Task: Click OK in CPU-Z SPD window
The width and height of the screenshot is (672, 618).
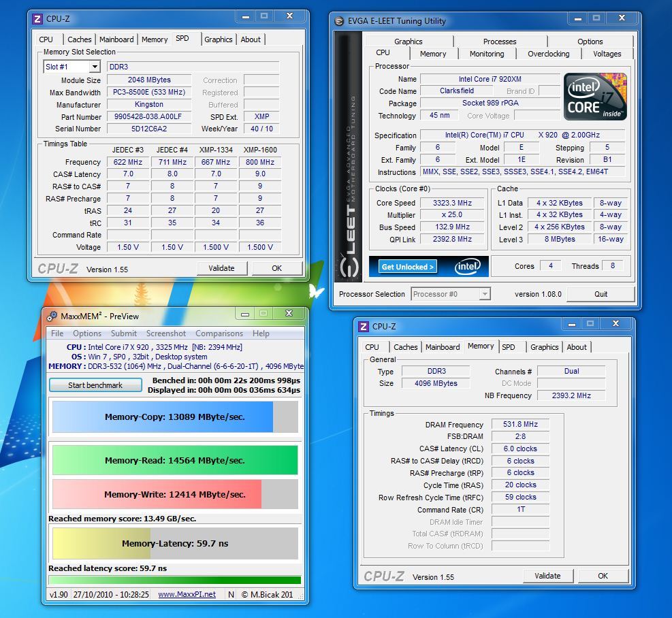Action: click(x=277, y=268)
